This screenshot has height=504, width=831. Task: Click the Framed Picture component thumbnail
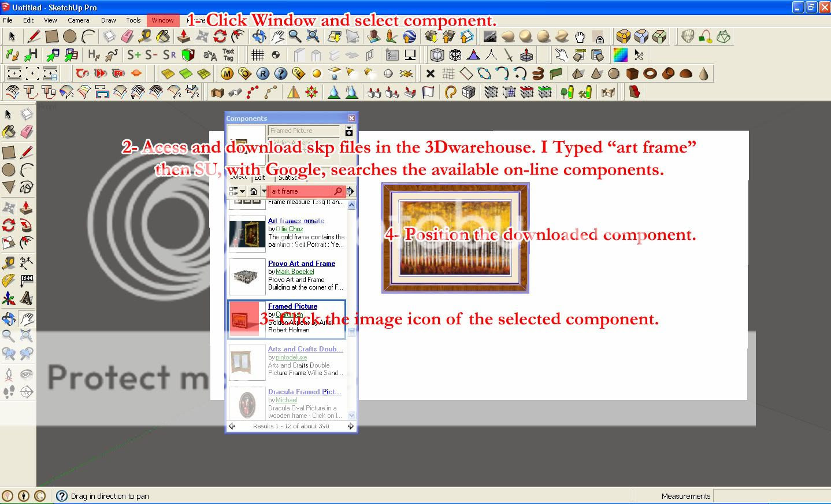coord(247,319)
